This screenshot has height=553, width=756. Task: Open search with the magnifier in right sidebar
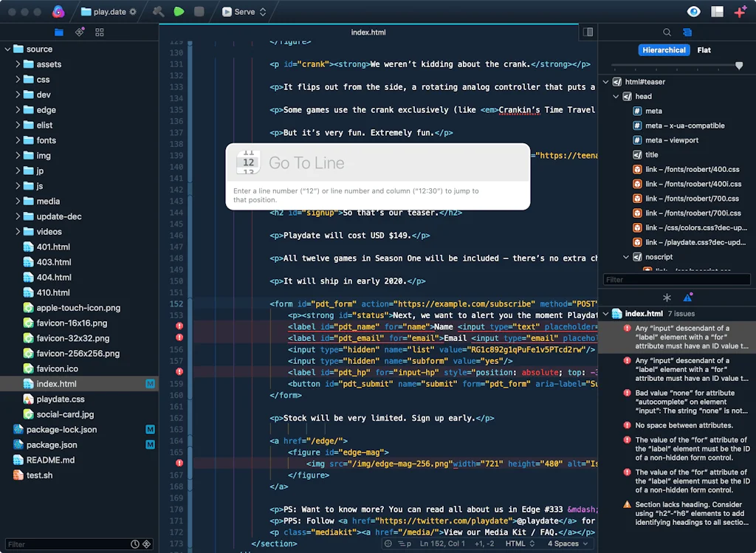(667, 32)
